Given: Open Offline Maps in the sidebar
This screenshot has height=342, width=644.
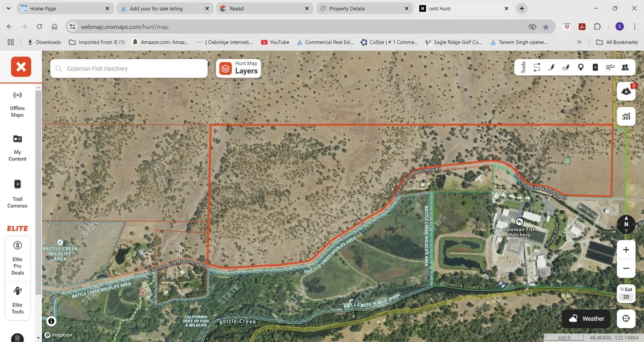Looking at the screenshot, I should tap(18, 103).
